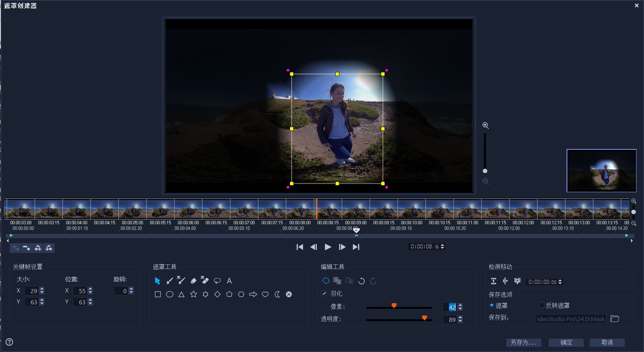The image size is (644, 352).
Task: Choose the five-point star shape mask
Action: pos(194,294)
